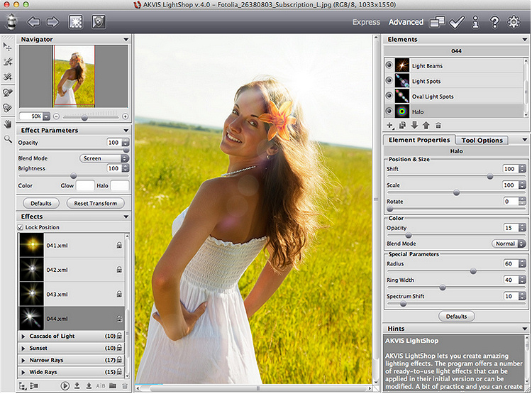Select the Zoom magnifier tool
Screen dimensions: 532x394
[x=8, y=139]
